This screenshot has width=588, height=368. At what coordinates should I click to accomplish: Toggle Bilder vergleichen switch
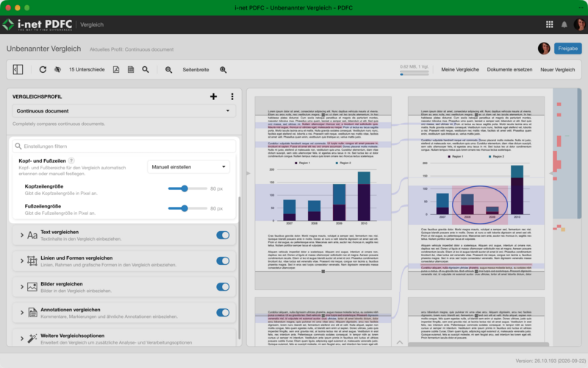point(223,287)
